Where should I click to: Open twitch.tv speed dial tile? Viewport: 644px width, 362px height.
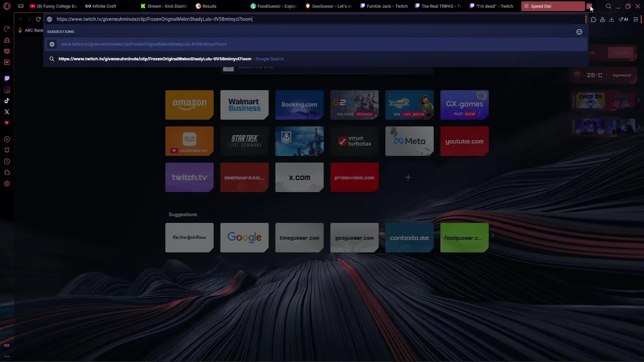(189, 177)
